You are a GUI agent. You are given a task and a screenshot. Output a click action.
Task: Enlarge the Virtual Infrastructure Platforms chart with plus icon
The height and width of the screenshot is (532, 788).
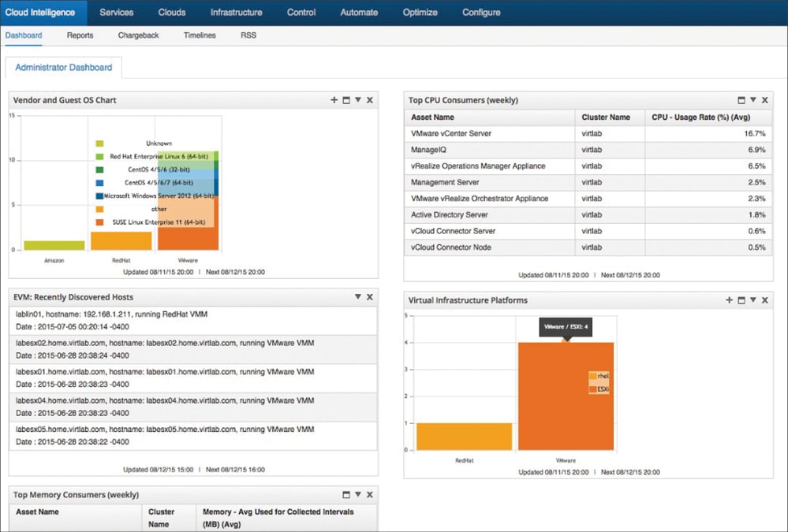click(x=729, y=300)
